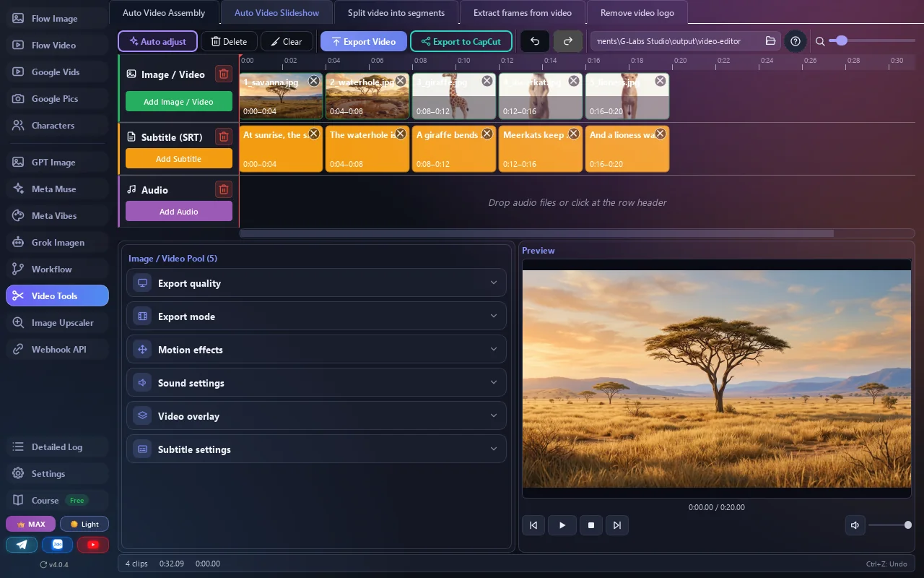Expand Export quality section
The height and width of the screenshot is (578, 924).
[316, 283]
